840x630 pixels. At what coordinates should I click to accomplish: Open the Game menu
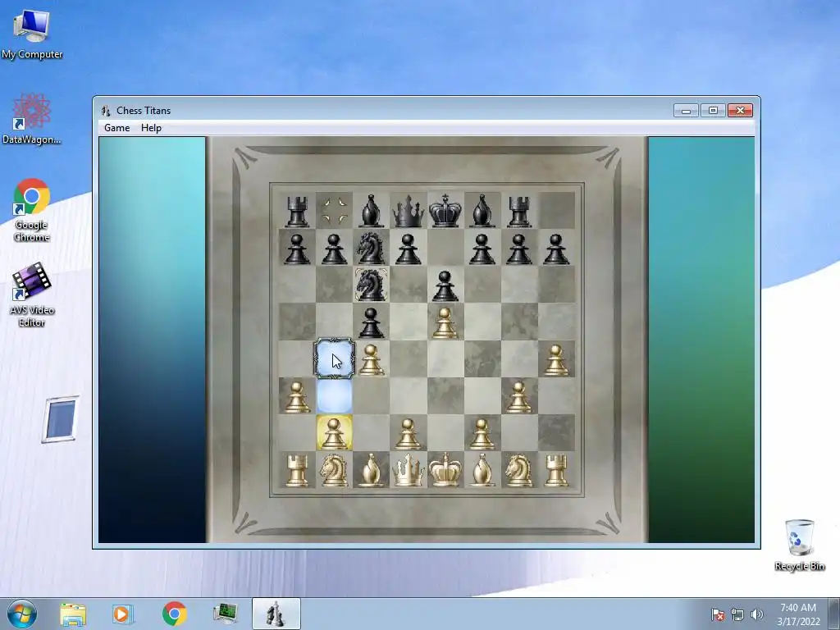[116, 127]
